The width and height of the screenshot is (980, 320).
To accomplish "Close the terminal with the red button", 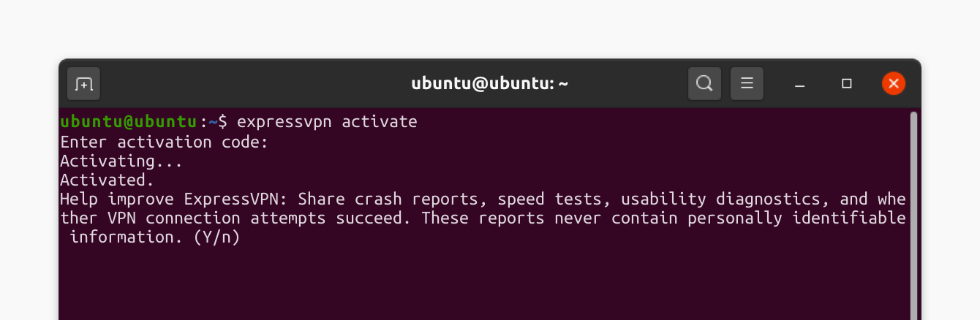I will pos(894,83).
